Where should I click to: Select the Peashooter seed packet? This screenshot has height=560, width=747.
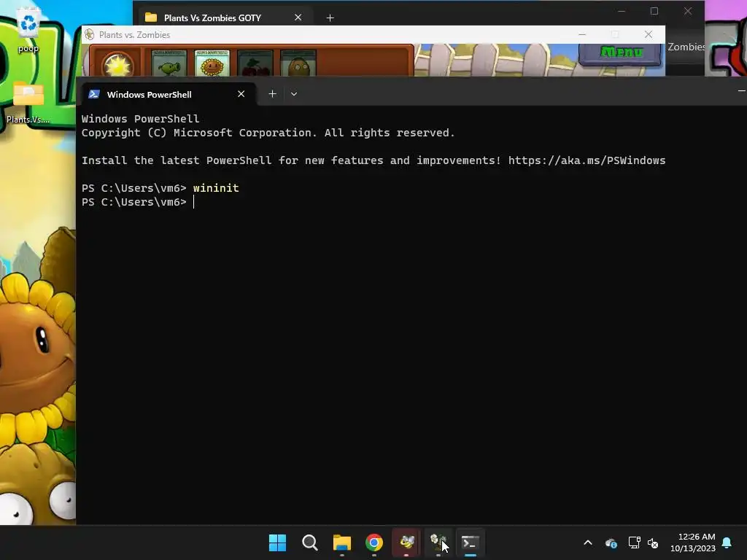coord(169,63)
